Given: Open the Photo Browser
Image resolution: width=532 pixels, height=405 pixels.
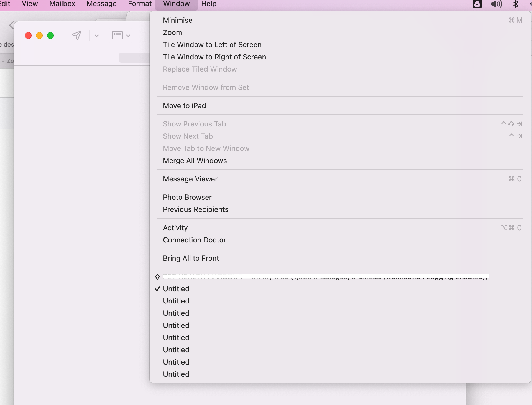Looking at the screenshot, I should [x=187, y=197].
